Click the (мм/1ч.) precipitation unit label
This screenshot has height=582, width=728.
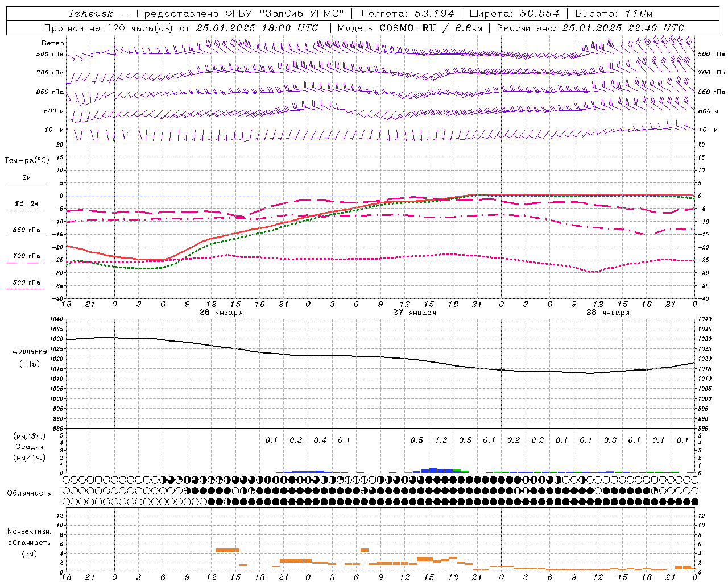pyautogui.click(x=30, y=458)
